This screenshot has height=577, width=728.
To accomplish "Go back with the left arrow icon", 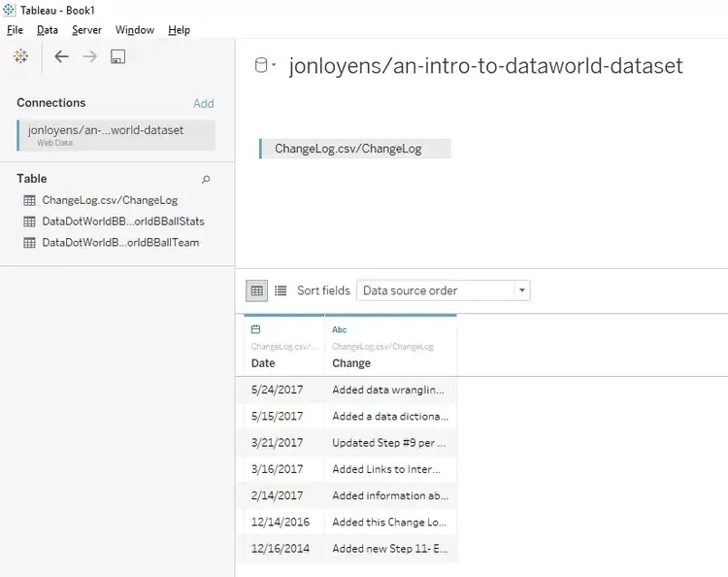I will [x=61, y=56].
